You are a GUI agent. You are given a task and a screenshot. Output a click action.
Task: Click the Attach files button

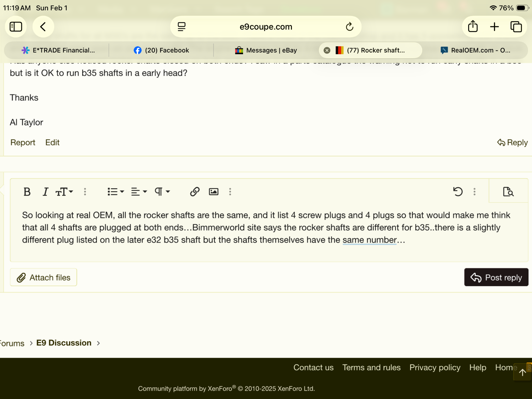44,277
